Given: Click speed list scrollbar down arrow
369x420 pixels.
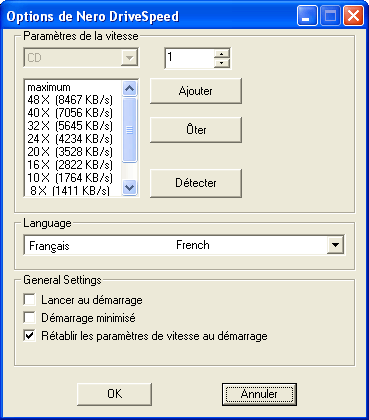Looking at the screenshot, I should 129,188.
